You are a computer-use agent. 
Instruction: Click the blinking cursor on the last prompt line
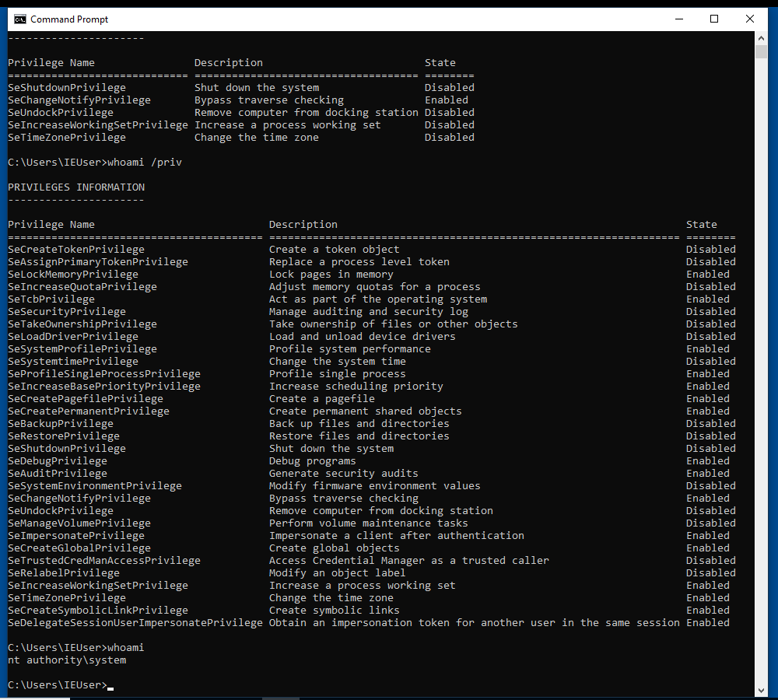(x=111, y=687)
